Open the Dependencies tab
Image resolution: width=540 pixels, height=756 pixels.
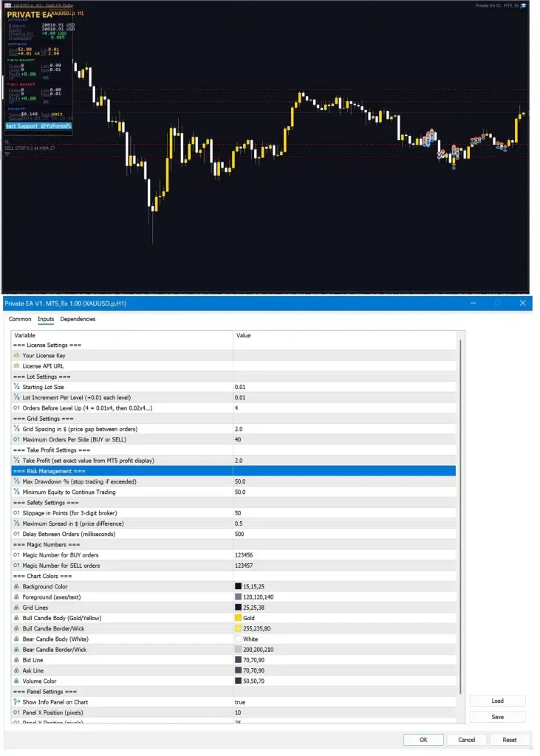pyautogui.click(x=78, y=319)
